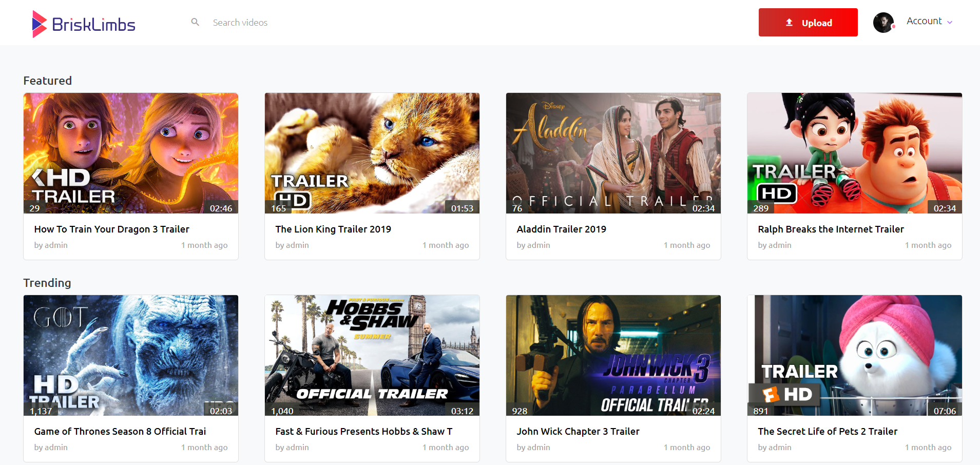Image resolution: width=980 pixels, height=465 pixels.
Task: Open Game of Thrones trailer thumbnail
Action: point(131,355)
